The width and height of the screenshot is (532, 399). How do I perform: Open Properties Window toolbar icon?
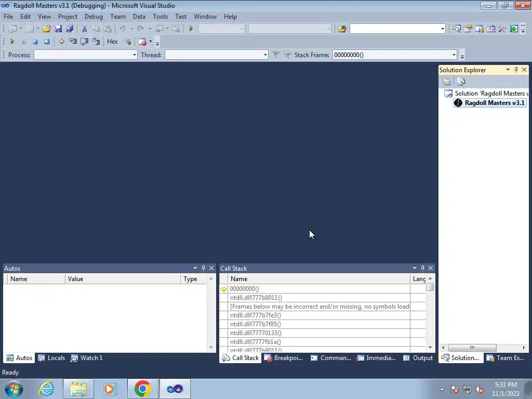coord(468,29)
